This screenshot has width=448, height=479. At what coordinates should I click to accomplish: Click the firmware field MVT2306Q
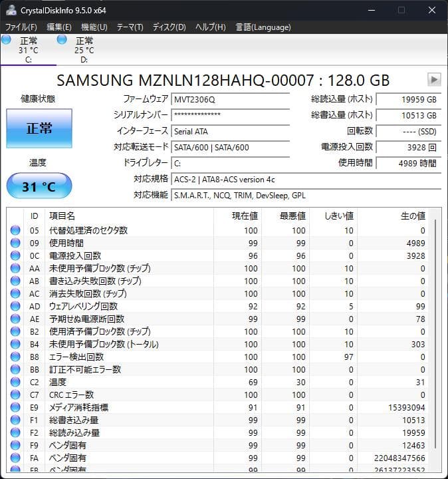pos(231,100)
